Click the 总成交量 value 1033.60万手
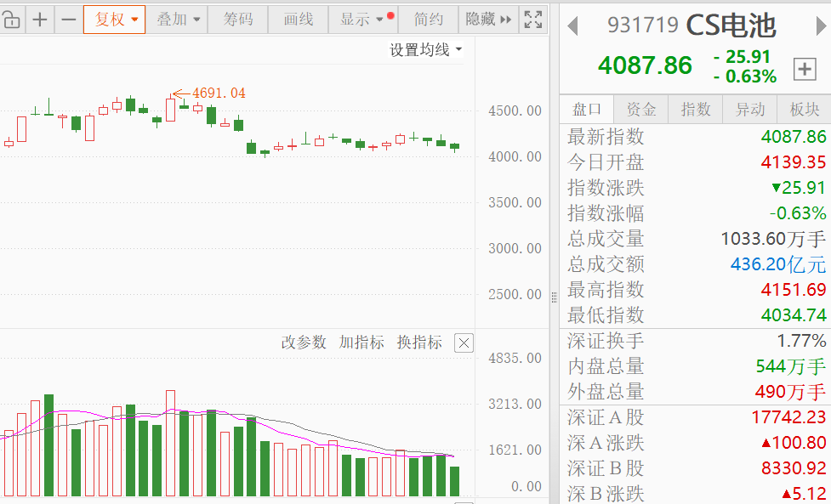The width and height of the screenshot is (831, 504). tap(773, 239)
